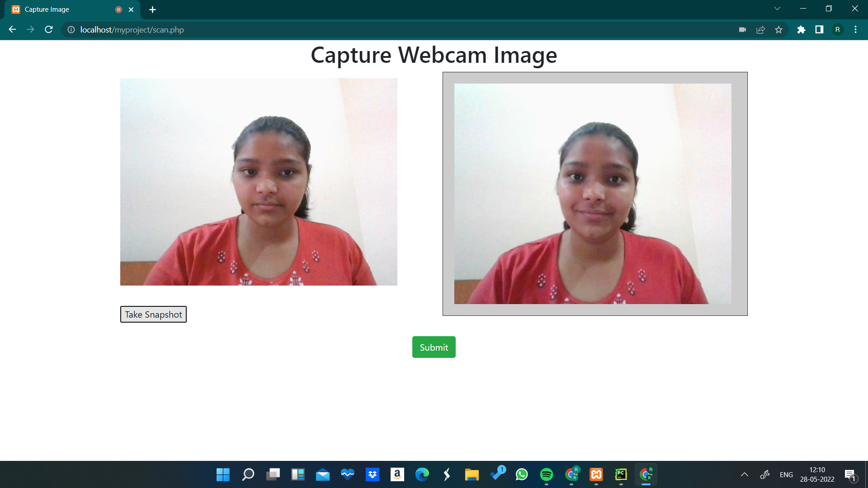Screen dimensions: 868x488
Task: Click the Take Snapshot button
Action: pos(153,314)
